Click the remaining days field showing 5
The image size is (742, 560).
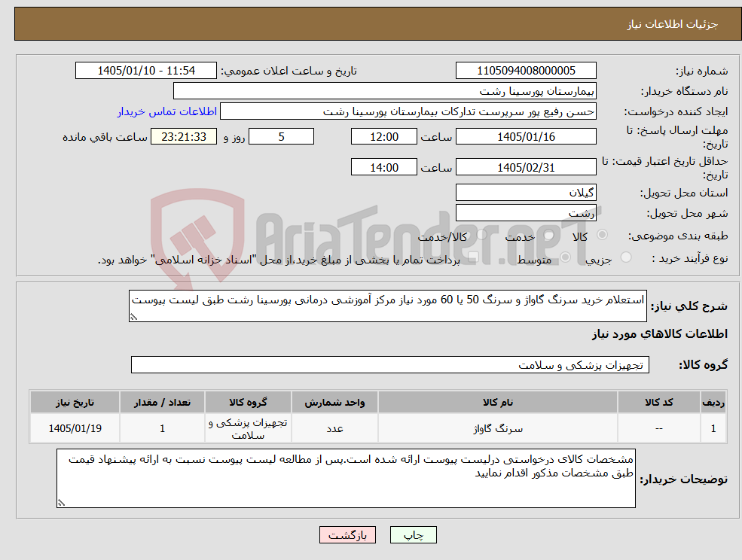pos(281,137)
